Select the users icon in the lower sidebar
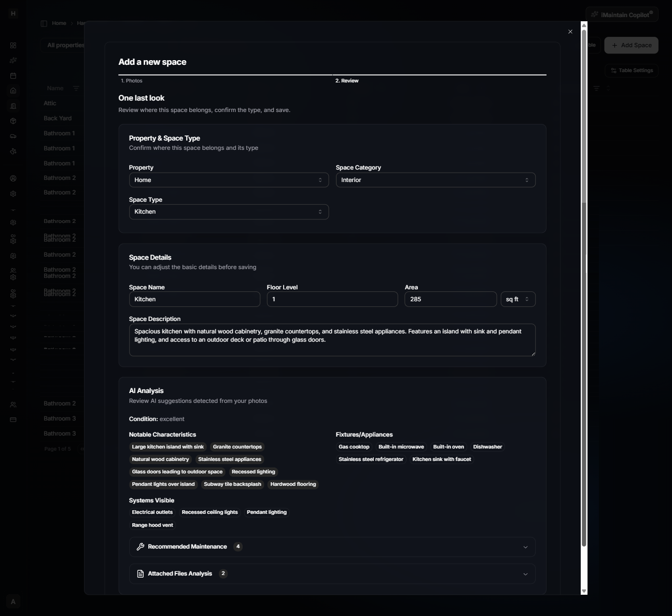Image resolution: width=672 pixels, height=616 pixels. (13, 404)
